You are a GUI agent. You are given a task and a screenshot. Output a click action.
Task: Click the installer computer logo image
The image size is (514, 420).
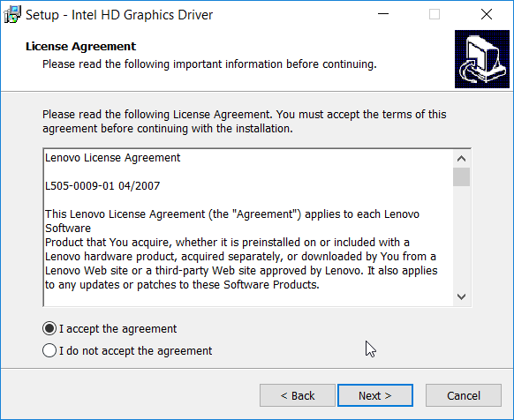coord(482,59)
